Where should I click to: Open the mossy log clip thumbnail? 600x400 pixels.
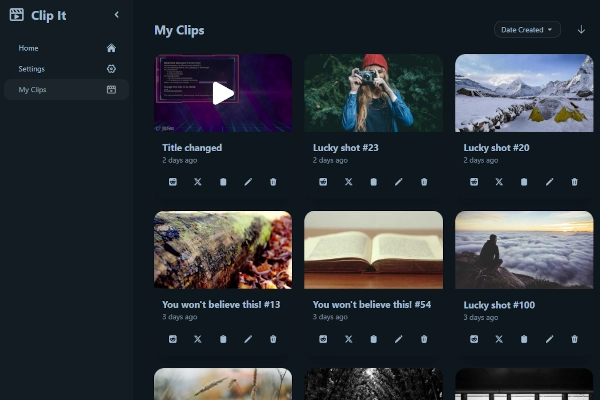223,250
